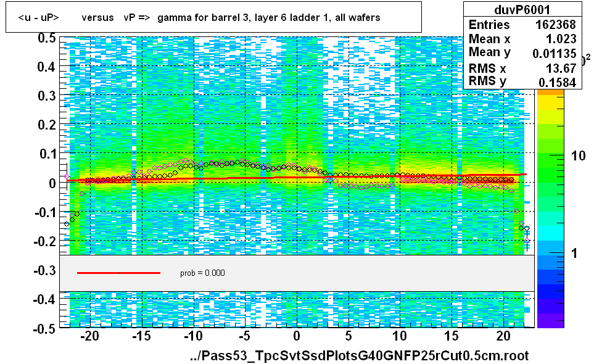Image resolution: width=594 pixels, height=364 pixels.
Task: Click the x-axis label 15
Action: 452,336
